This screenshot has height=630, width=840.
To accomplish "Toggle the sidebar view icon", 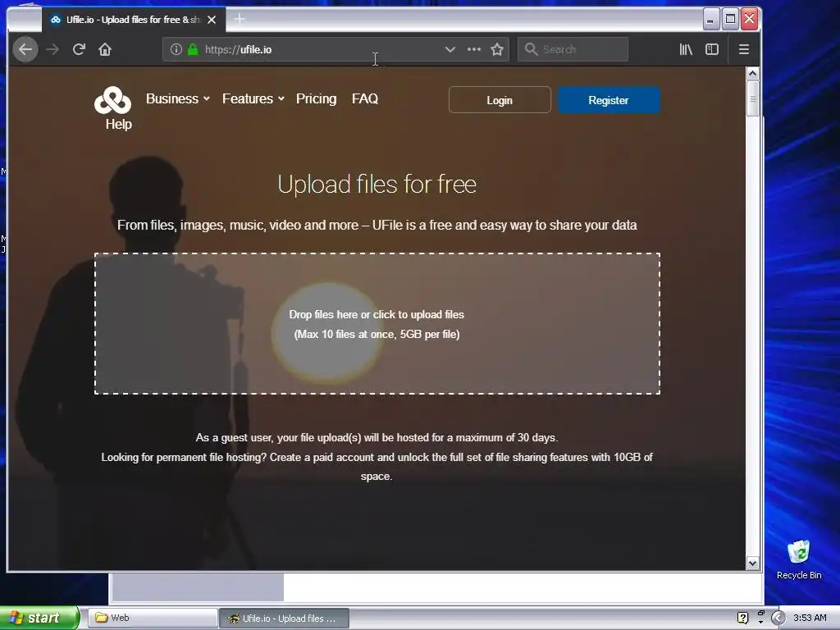I will pyautogui.click(x=712, y=50).
